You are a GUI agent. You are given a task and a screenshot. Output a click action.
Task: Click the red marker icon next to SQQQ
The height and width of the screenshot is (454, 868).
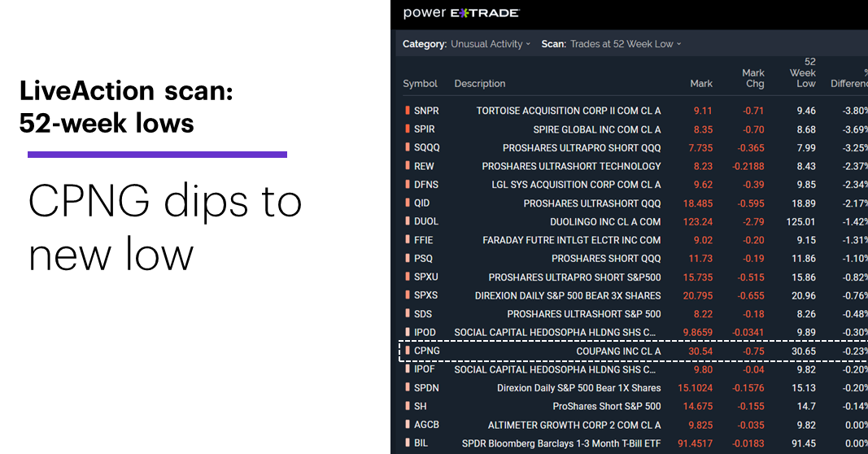(408, 147)
